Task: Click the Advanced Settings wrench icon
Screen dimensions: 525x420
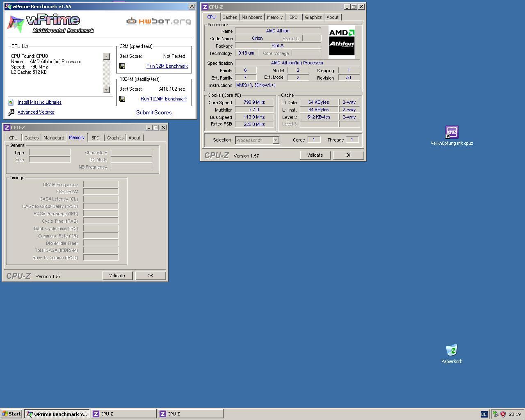Action: point(11,112)
